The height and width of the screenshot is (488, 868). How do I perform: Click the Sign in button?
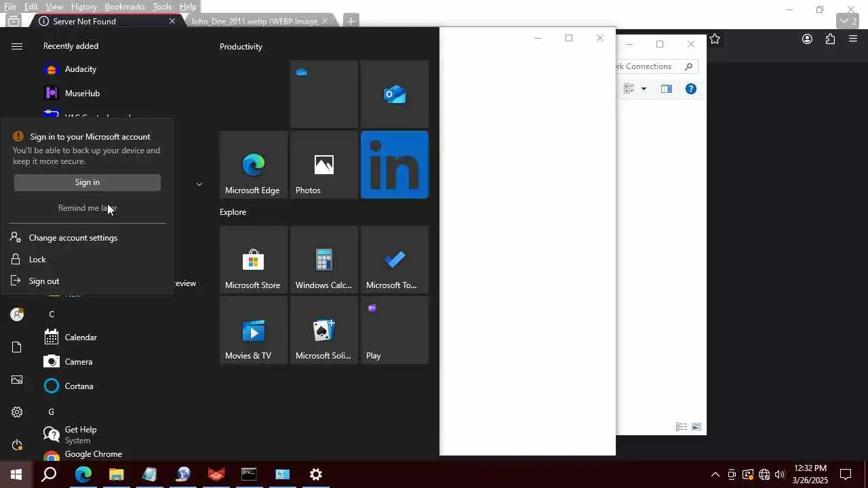tap(87, 182)
